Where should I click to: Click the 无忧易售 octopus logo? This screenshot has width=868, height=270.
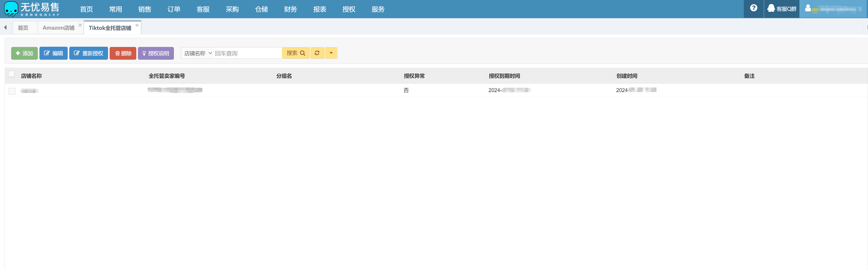coord(11,9)
